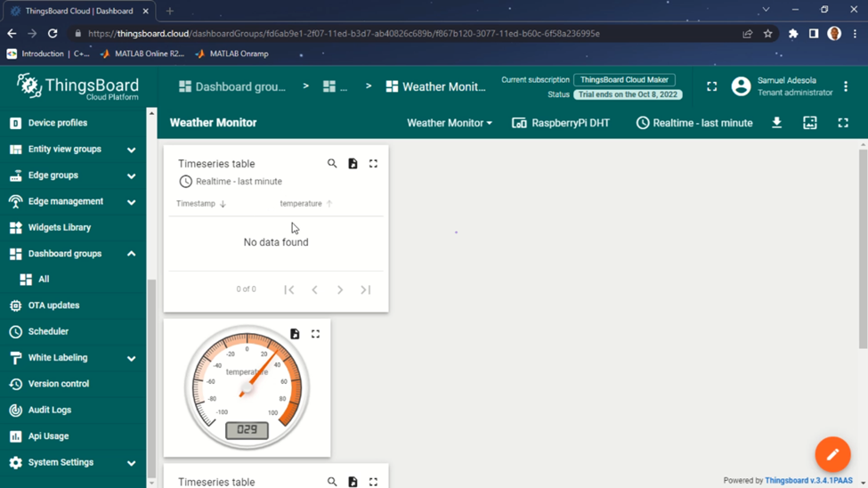Click trial end status badge
Image resolution: width=868 pixels, height=488 pixels.
click(x=628, y=94)
